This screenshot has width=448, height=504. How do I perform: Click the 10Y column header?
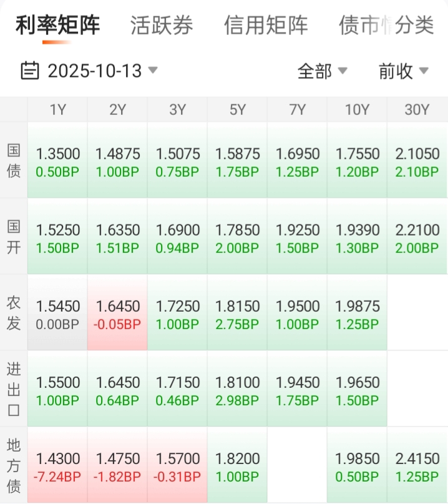[357, 110]
